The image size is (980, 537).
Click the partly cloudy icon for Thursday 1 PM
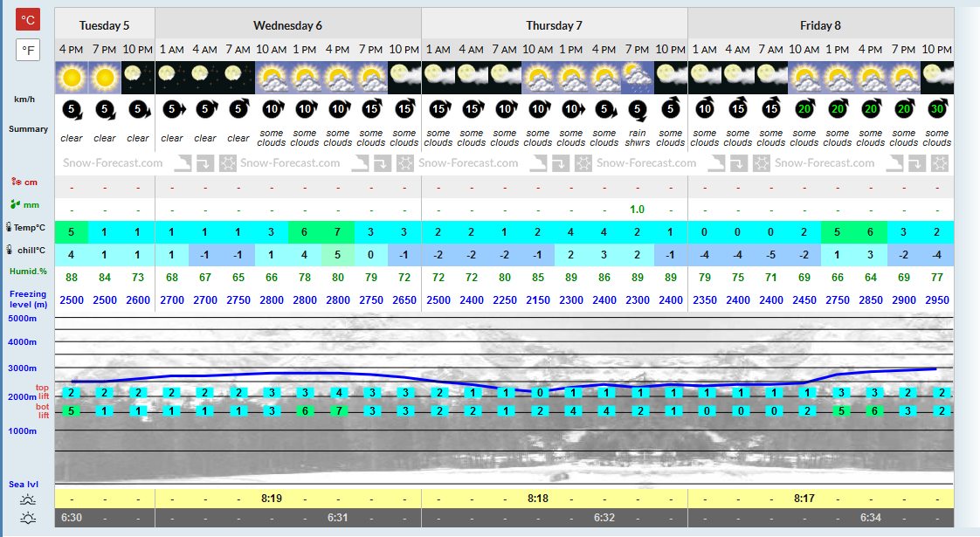click(x=571, y=78)
